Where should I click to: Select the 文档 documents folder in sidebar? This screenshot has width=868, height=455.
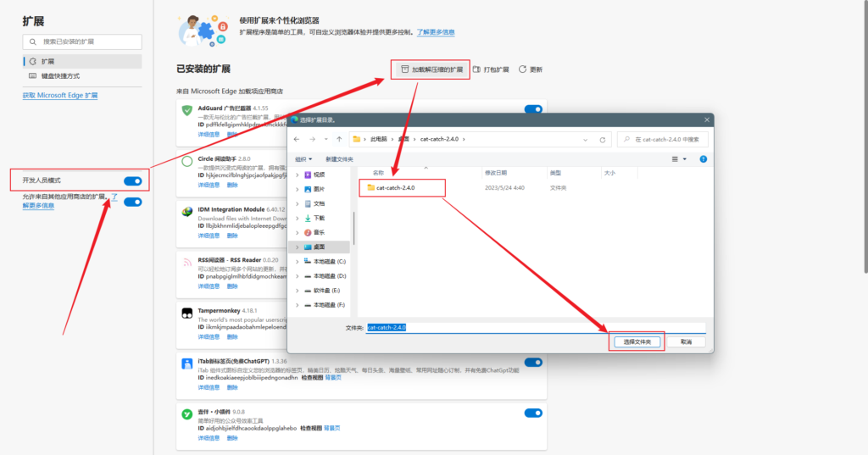(320, 203)
